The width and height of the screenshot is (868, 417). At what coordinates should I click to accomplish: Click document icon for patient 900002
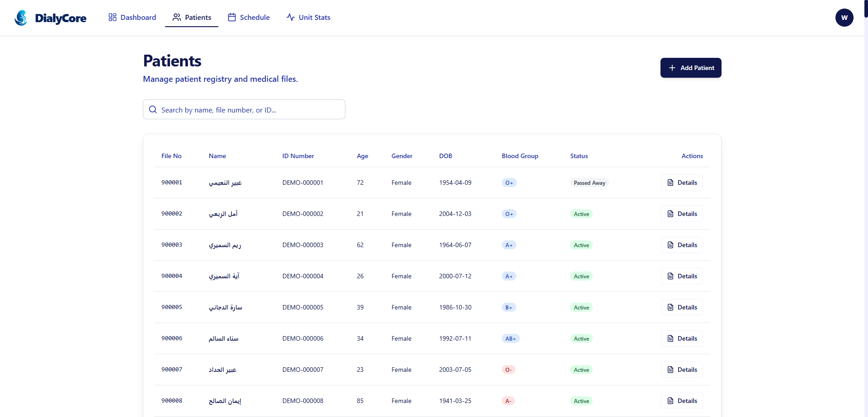(x=670, y=214)
